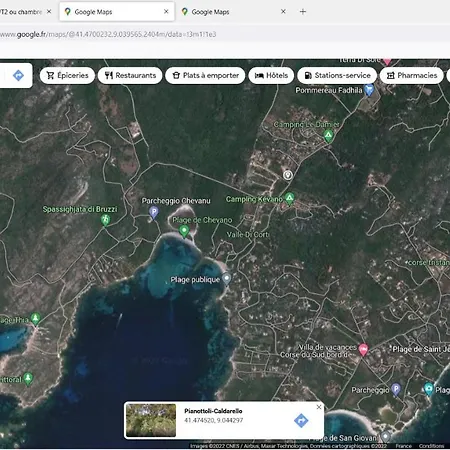The height and width of the screenshot is (450, 450).
Task: Close the Pianottoli-Caldarello info card
Action: (x=319, y=407)
